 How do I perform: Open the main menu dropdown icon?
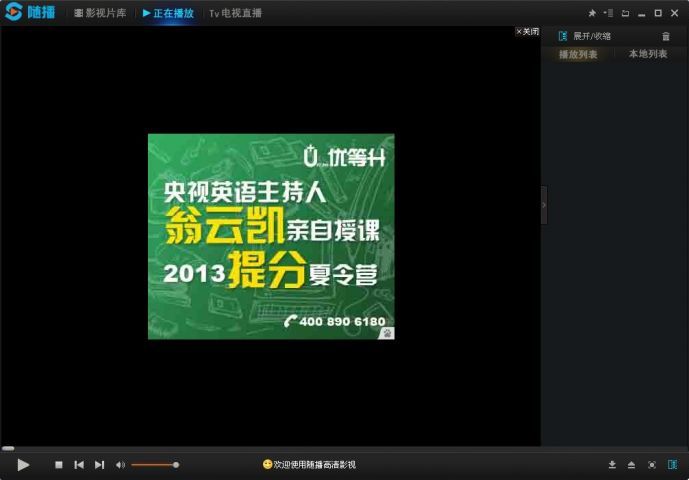(x=608, y=13)
